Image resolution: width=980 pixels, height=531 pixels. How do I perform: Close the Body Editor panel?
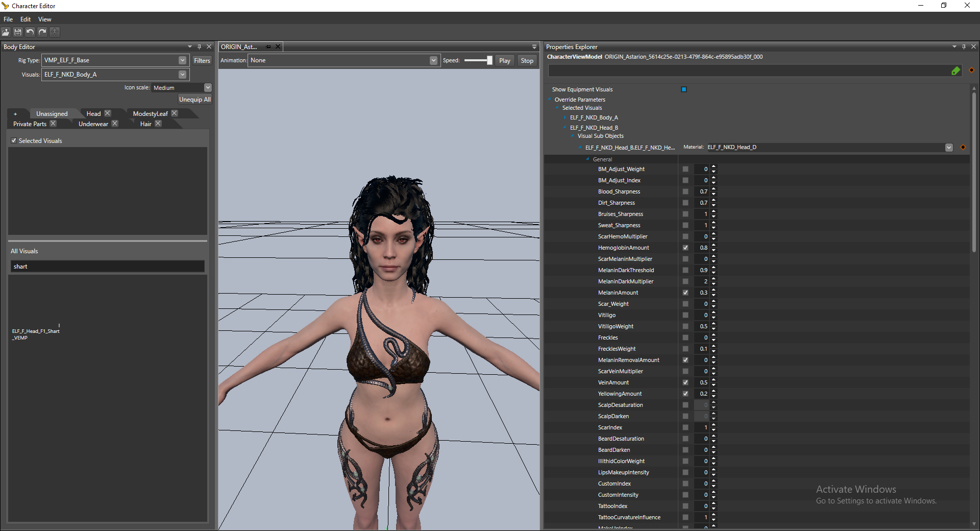tap(209, 46)
